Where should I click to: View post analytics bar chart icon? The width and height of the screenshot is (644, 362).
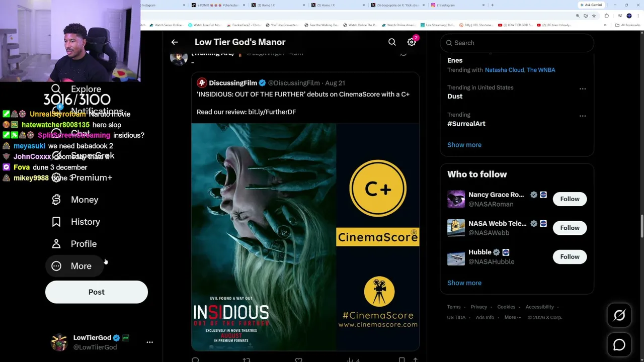click(x=350, y=359)
